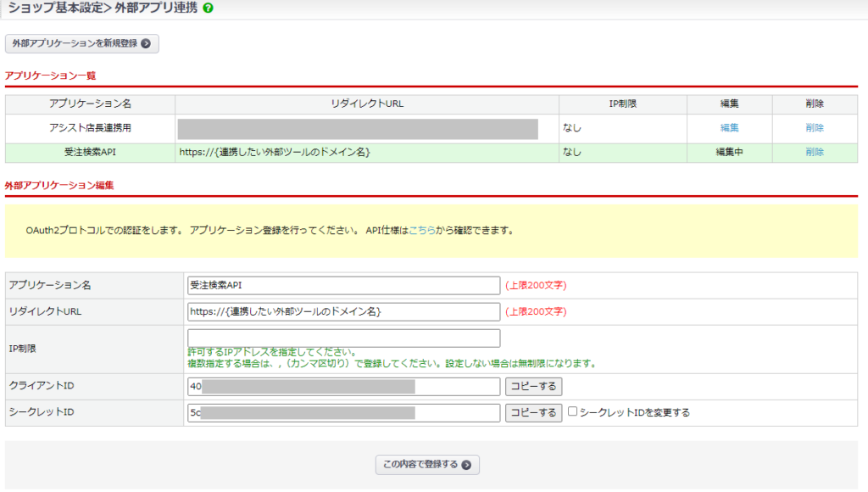The width and height of the screenshot is (868, 492).
Task: Click 編集 link for アシスト店長連携用
Action: click(729, 126)
